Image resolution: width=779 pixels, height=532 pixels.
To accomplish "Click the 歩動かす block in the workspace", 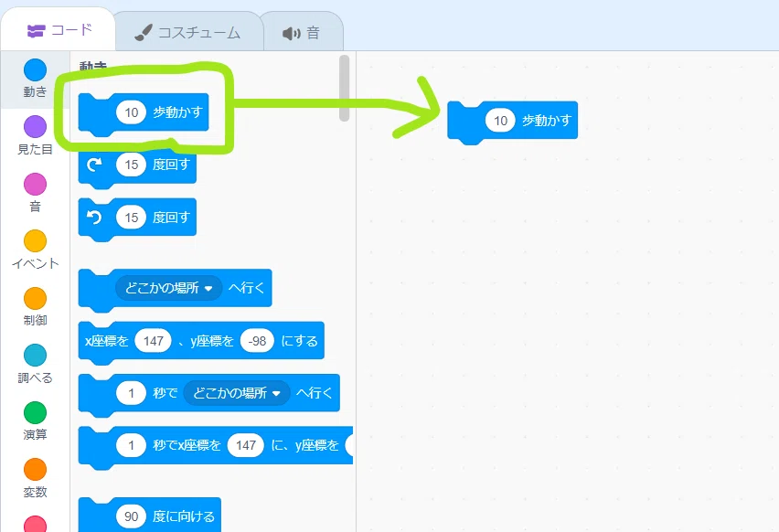I will pos(512,122).
